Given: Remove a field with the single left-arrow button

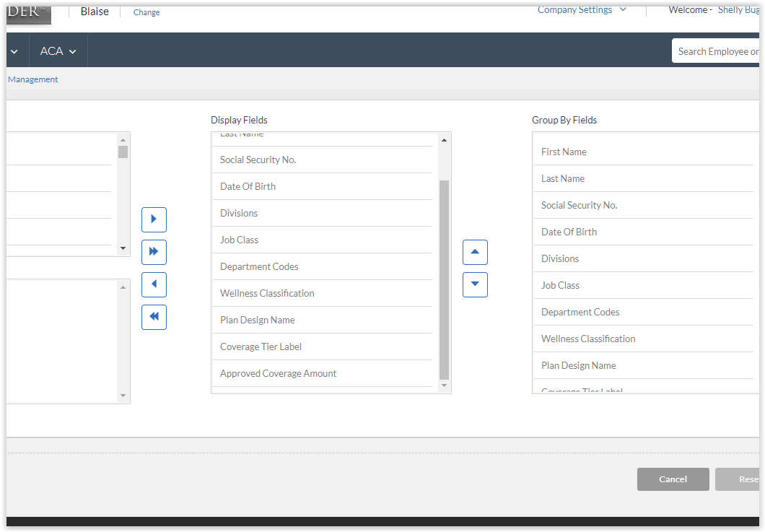Looking at the screenshot, I should tap(154, 284).
